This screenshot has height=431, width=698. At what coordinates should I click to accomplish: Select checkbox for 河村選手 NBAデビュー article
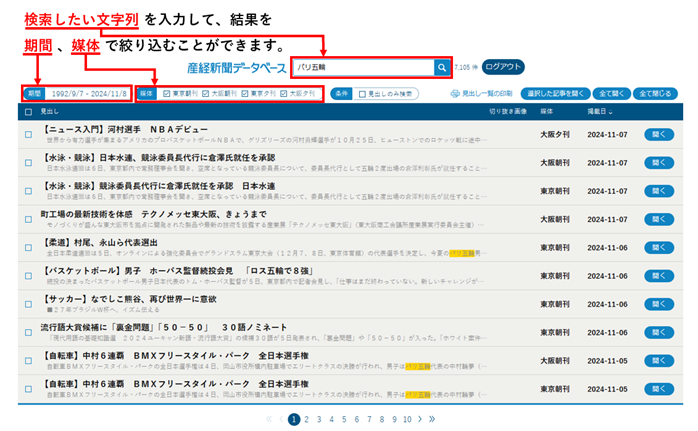click(28, 134)
